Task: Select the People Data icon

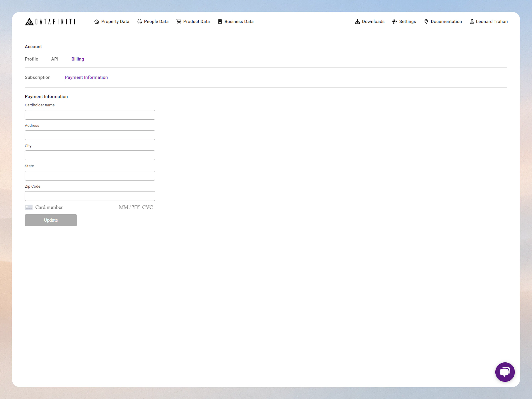Action: click(x=140, y=21)
